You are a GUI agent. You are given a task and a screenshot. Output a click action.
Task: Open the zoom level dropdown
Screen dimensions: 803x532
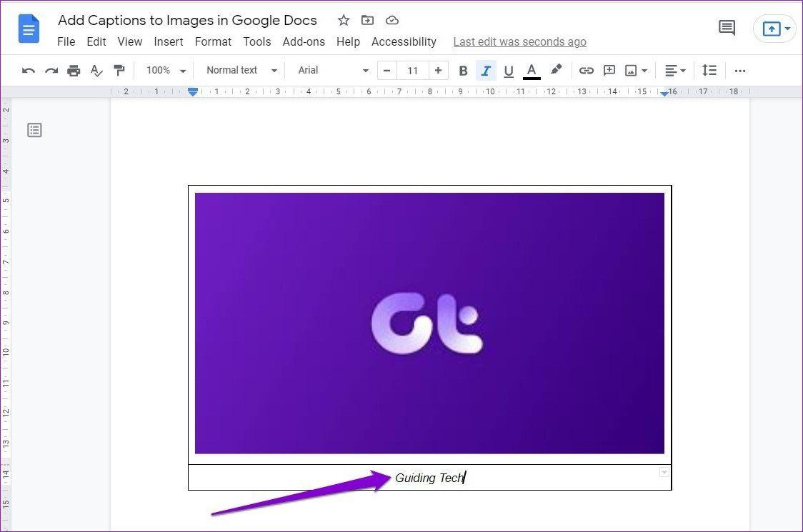coord(166,70)
